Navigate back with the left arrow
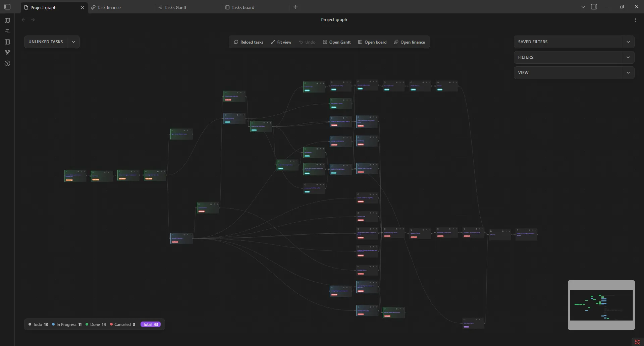Screen dimensions: 644x346 coord(23,20)
